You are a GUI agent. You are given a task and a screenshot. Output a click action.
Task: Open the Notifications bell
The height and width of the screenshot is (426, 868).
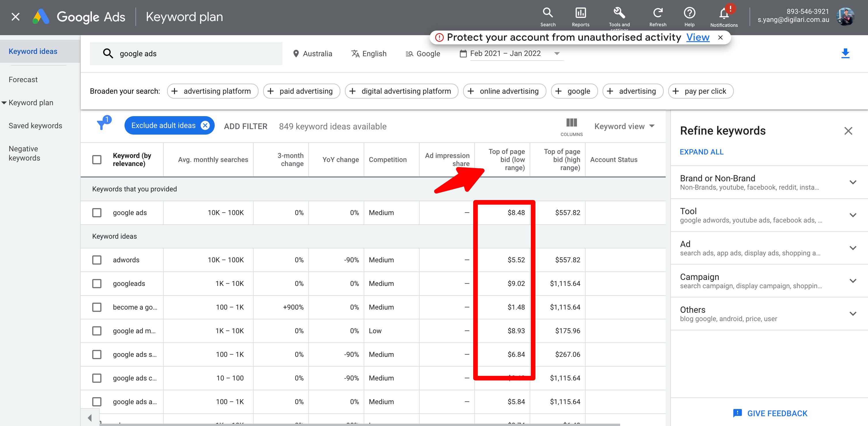pyautogui.click(x=723, y=14)
